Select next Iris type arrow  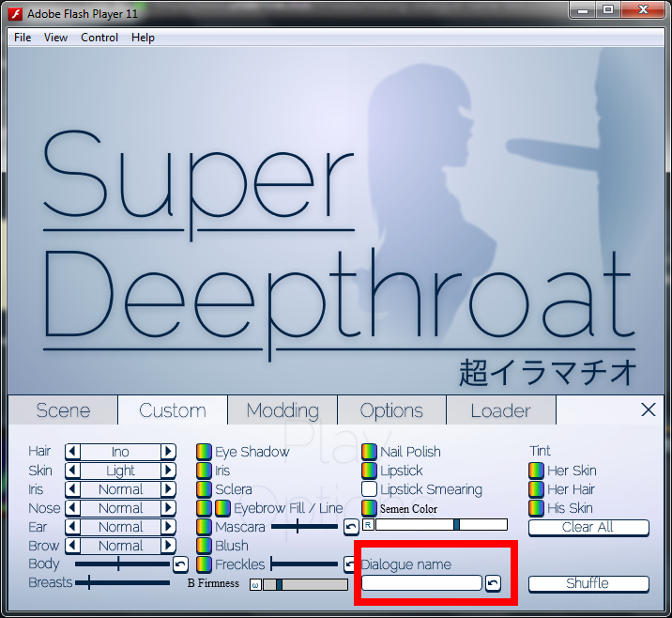pos(168,489)
